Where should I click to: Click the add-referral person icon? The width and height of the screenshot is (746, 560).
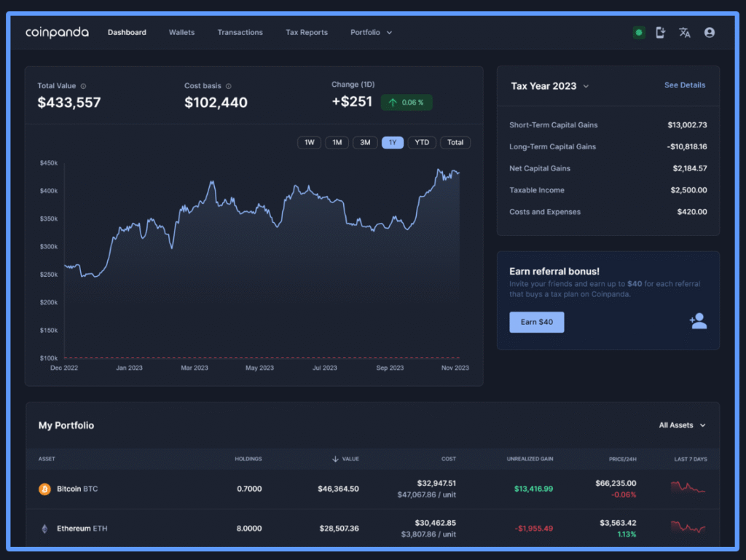click(699, 321)
